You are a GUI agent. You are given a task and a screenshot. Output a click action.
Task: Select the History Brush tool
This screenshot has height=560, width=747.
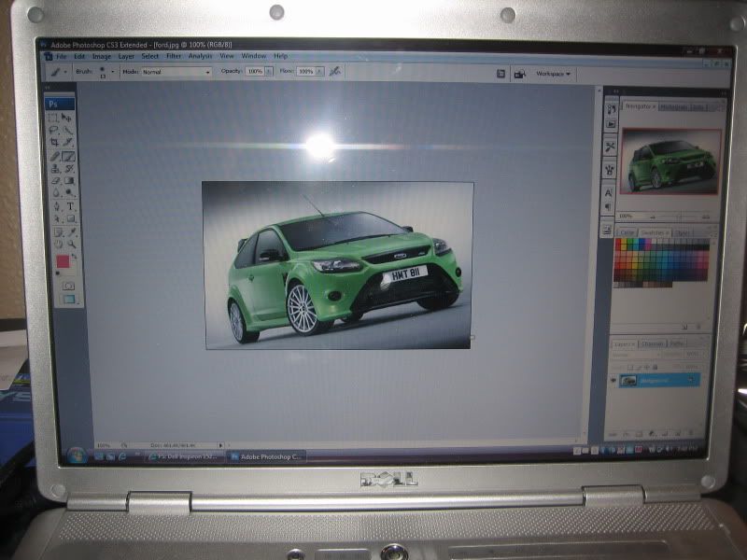click(69, 168)
